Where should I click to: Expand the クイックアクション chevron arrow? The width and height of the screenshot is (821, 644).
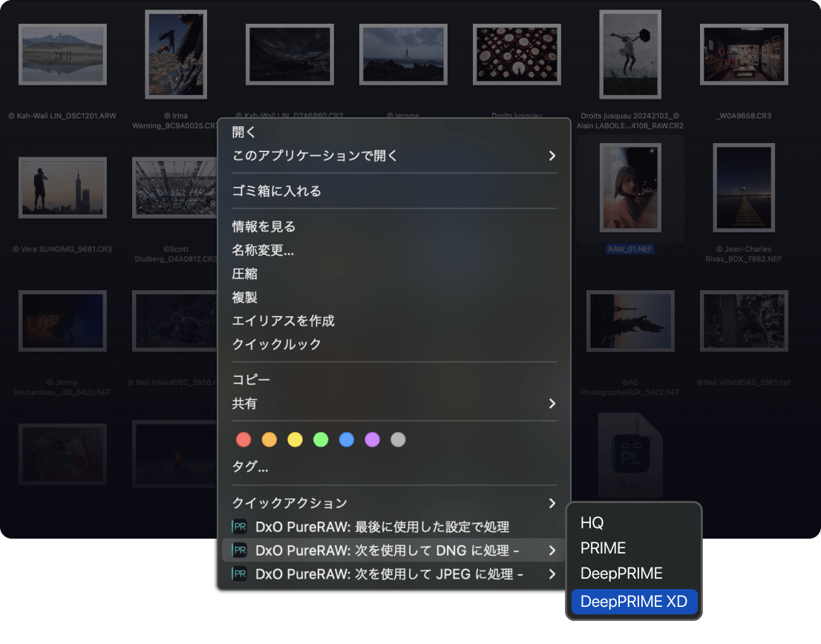pyautogui.click(x=552, y=503)
